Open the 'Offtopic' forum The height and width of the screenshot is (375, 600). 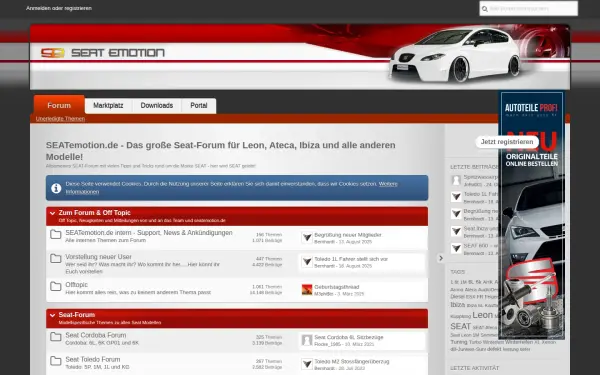[77, 285]
